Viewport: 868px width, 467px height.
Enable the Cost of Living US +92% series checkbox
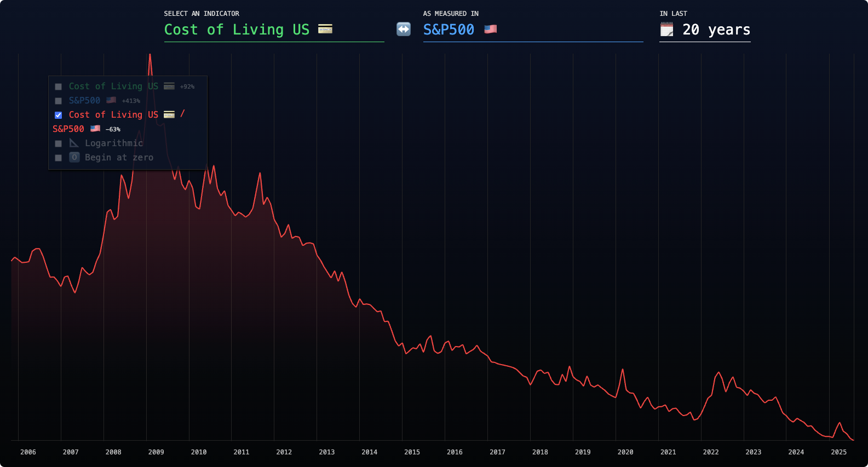[x=59, y=87]
